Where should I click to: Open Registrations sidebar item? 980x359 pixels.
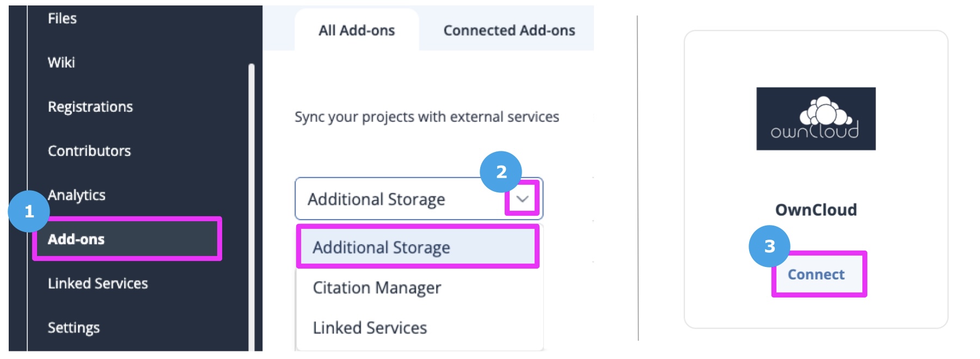90,107
